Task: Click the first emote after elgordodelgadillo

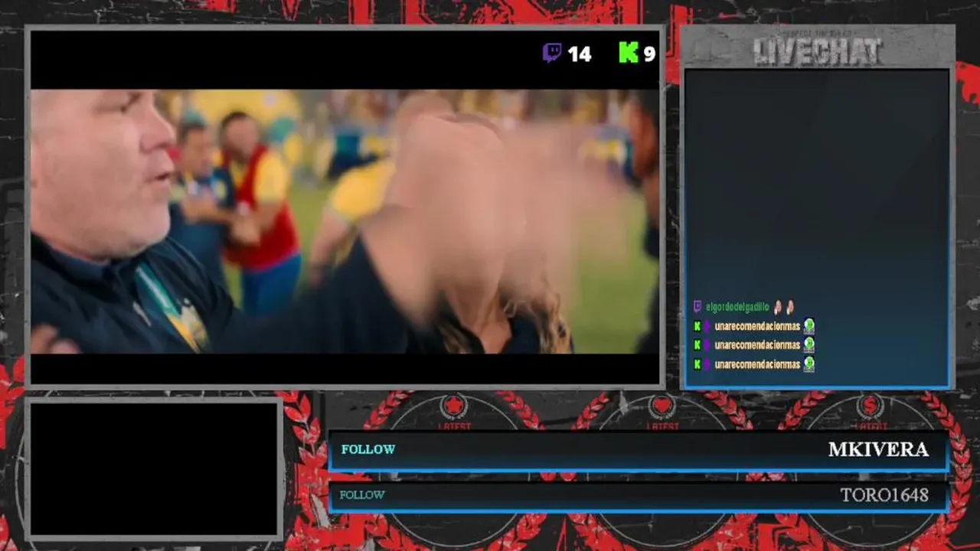Action: point(778,307)
